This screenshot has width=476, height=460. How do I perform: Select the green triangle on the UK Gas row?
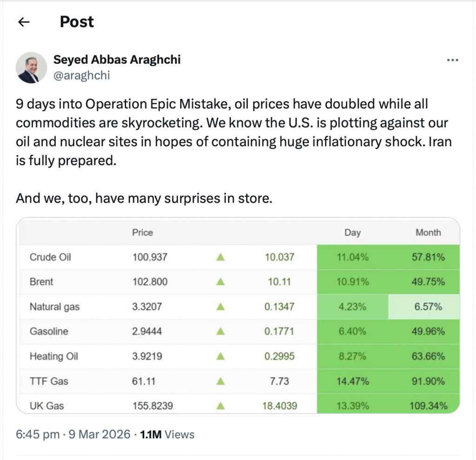click(x=220, y=406)
